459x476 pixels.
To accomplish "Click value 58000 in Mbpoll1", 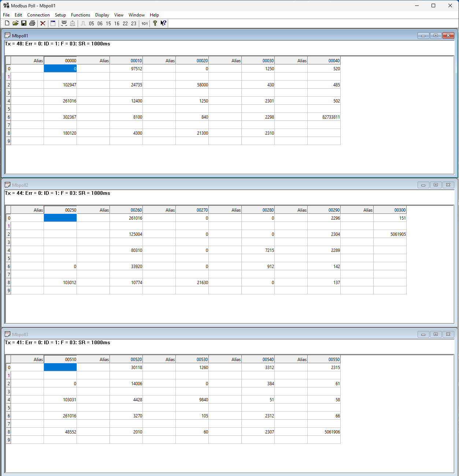I will coord(203,85).
